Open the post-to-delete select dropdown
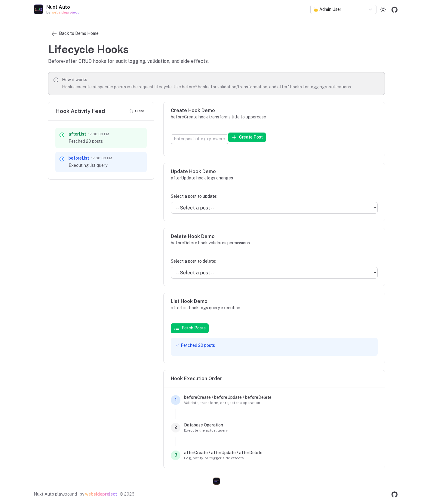The width and height of the screenshot is (433, 504). [274, 273]
